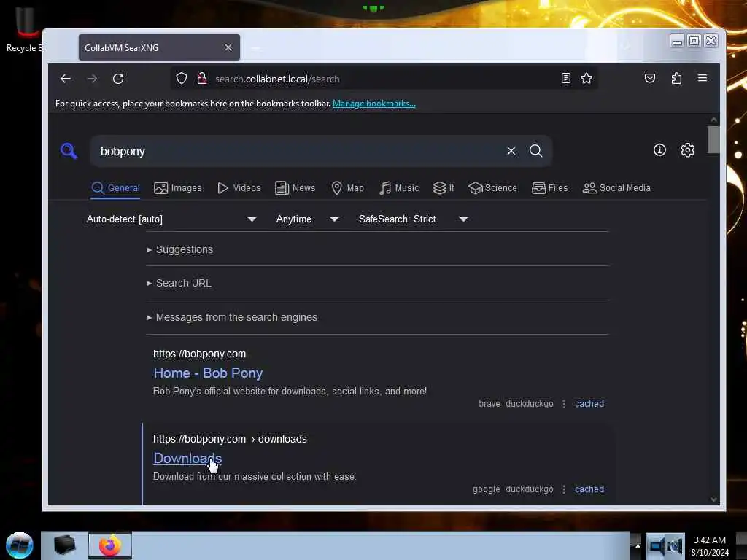Click the SearXNG magnifier logo
The width and height of the screenshot is (747, 560).
[69, 151]
